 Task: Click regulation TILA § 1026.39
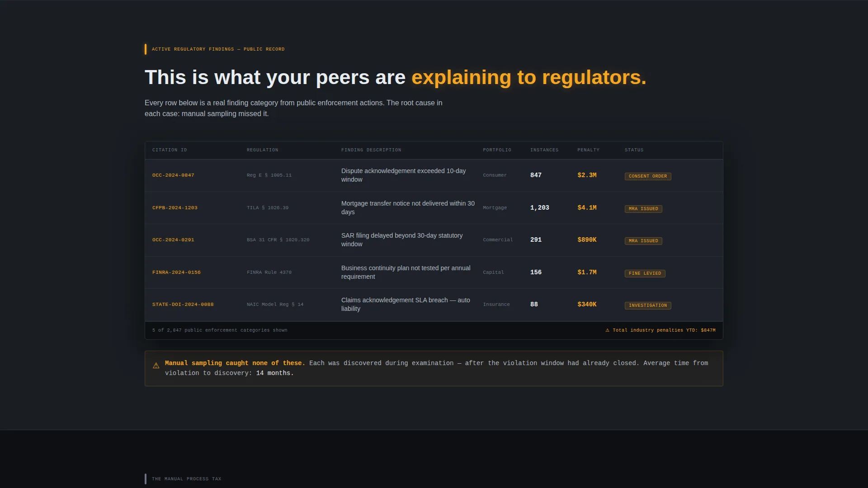(268, 208)
